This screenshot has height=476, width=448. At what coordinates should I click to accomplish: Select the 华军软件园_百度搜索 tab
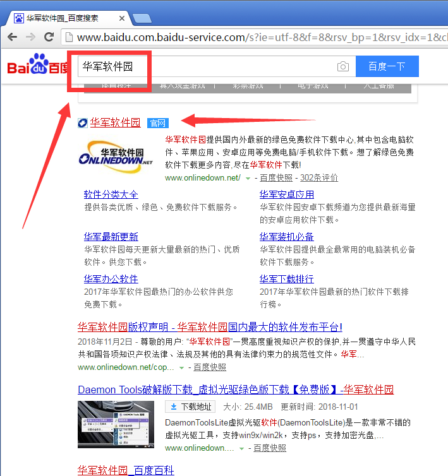click(x=70, y=18)
